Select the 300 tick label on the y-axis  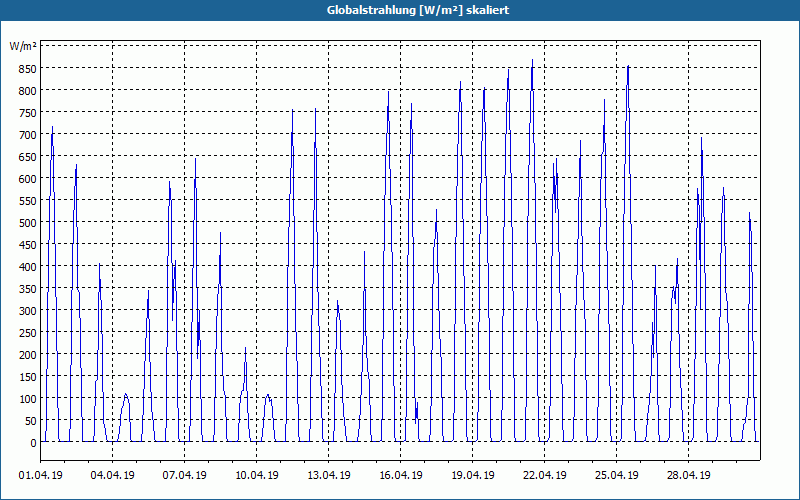tap(28, 311)
